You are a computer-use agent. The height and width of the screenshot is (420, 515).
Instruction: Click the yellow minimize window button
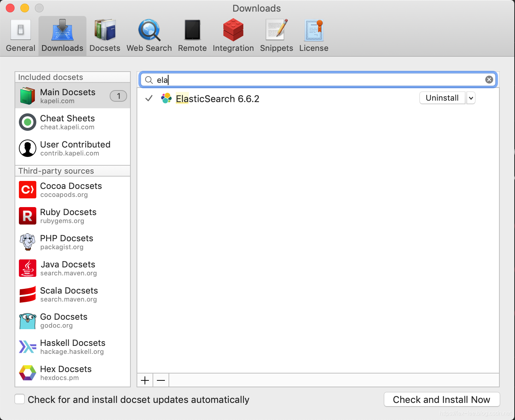pyautogui.click(x=25, y=8)
